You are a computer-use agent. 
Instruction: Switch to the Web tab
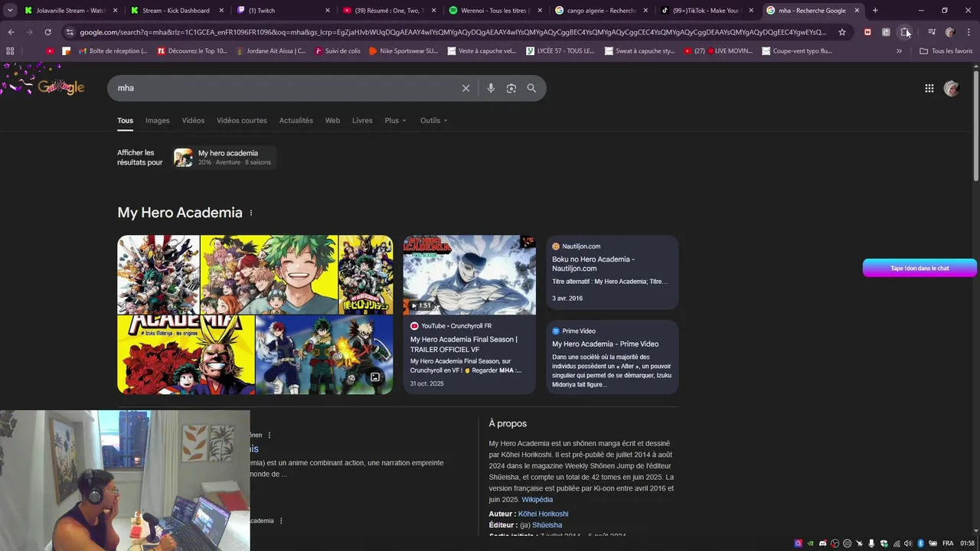[x=332, y=120]
